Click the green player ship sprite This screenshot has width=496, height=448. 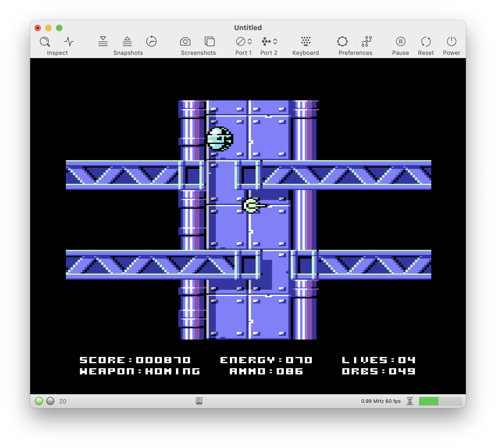pos(254,206)
